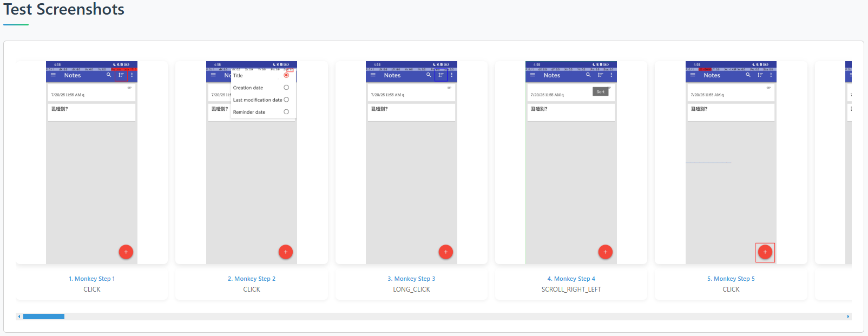Click the three-dot overflow icon in Step 5 screenshot
This screenshot has width=868, height=336.
771,75
